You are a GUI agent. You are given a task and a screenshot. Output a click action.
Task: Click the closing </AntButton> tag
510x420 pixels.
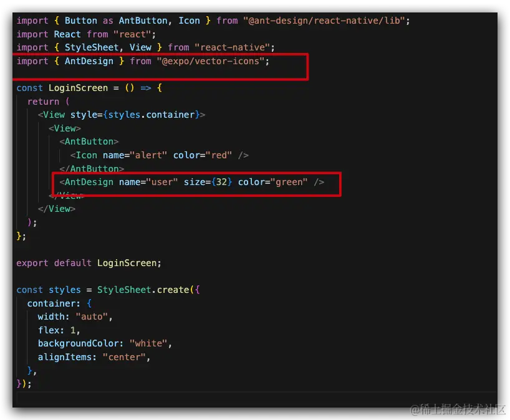click(x=92, y=169)
